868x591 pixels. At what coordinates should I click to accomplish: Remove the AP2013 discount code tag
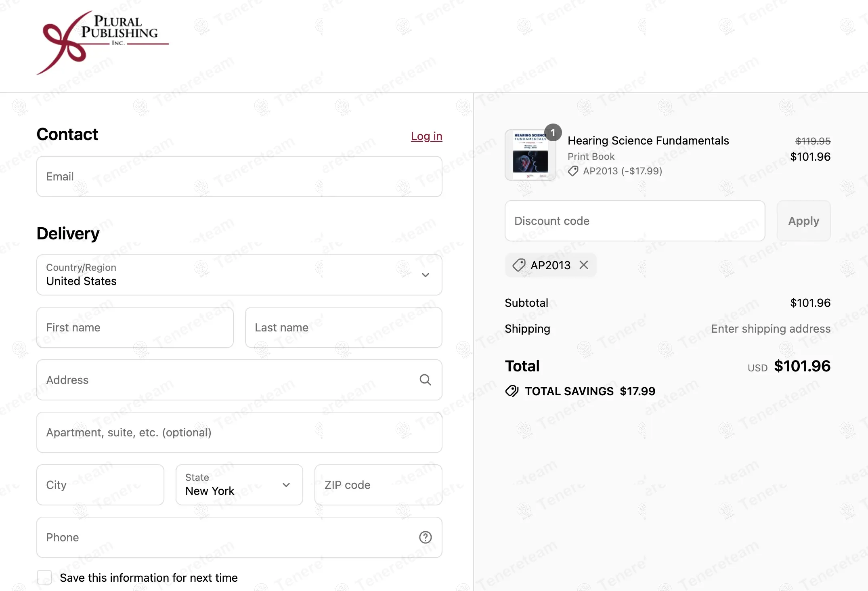point(584,265)
